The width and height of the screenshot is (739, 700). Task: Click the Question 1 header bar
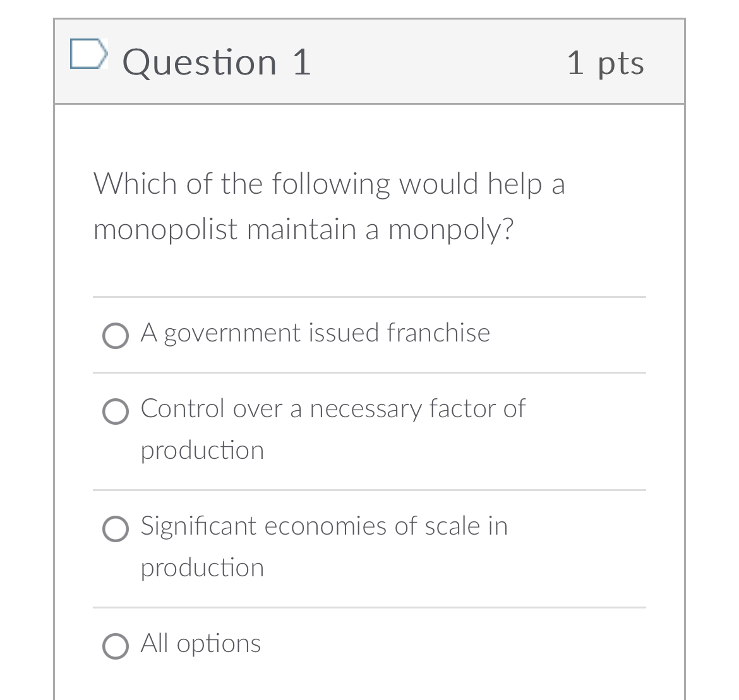[x=369, y=61]
